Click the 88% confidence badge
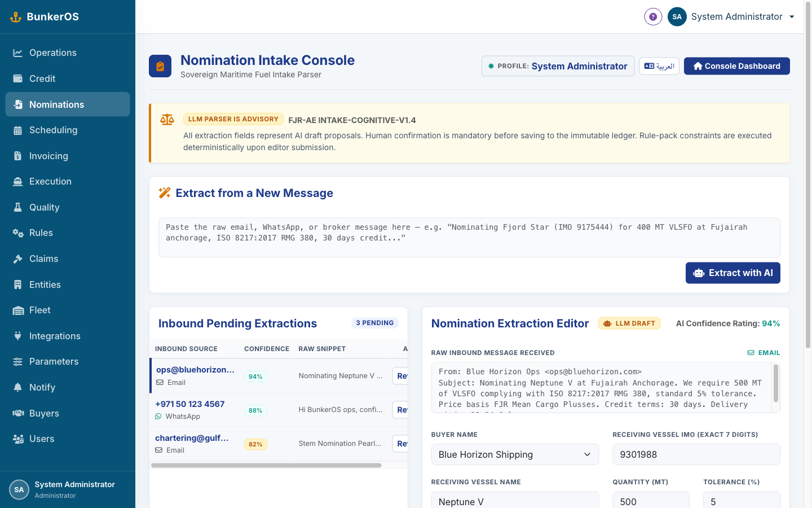Image resolution: width=812 pixels, height=508 pixels. point(255,410)
